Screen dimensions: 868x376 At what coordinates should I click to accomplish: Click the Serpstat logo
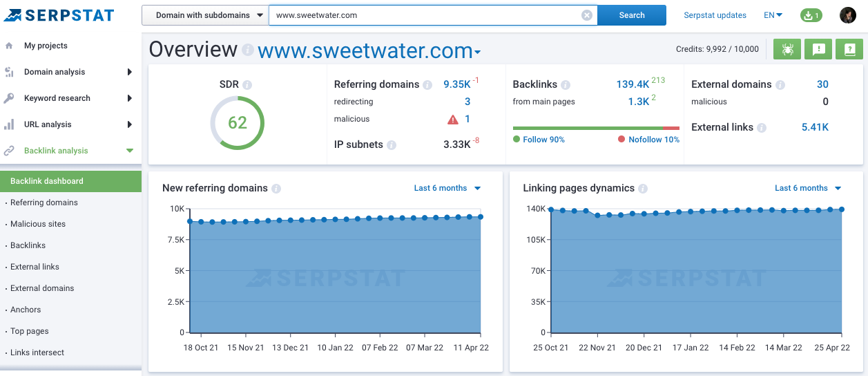[x=59, y=15]
